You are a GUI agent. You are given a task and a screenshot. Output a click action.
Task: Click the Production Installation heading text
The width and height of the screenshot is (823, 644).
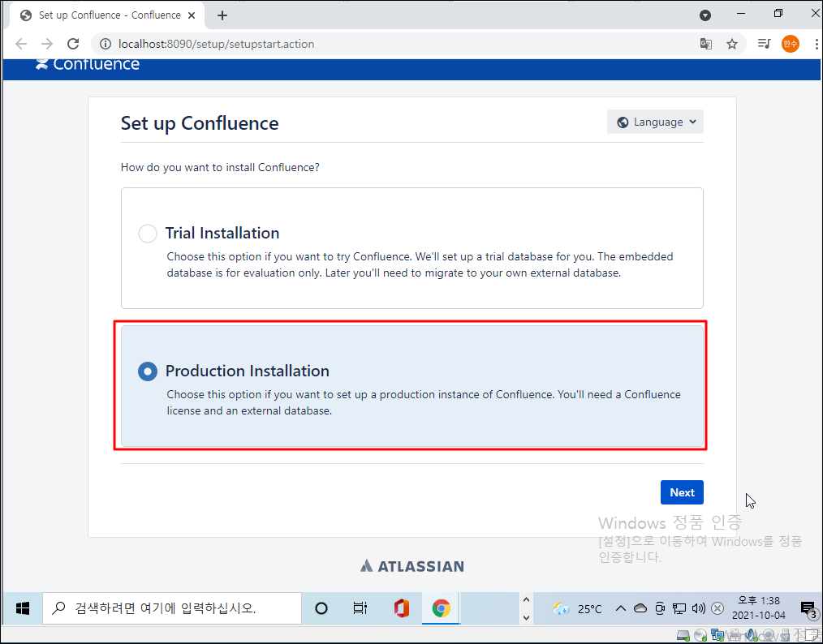point(248,371)
